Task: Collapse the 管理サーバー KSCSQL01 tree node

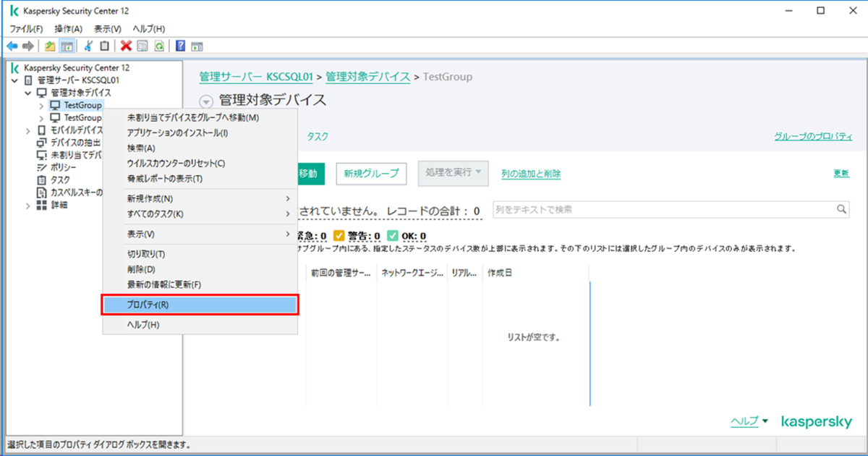Action: tap(14, 80)
